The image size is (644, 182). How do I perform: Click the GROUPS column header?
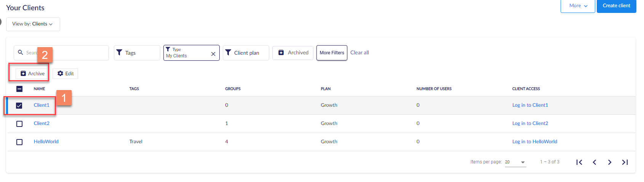(233, 89)
